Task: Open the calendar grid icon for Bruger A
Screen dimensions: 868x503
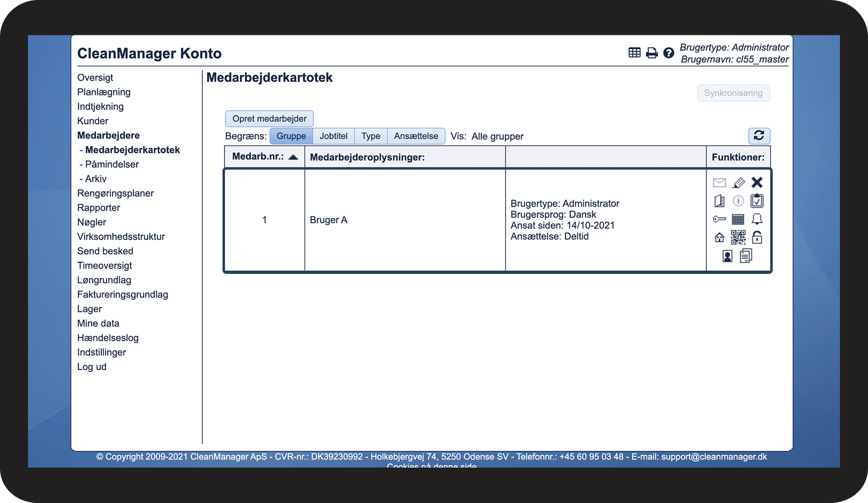Action: pyautogui.click(x=738, y=219)
